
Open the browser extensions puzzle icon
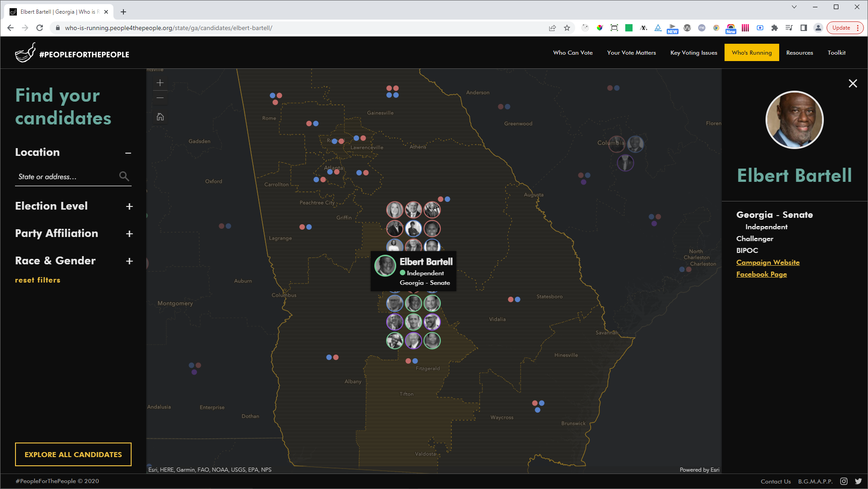tap(774, 28)
